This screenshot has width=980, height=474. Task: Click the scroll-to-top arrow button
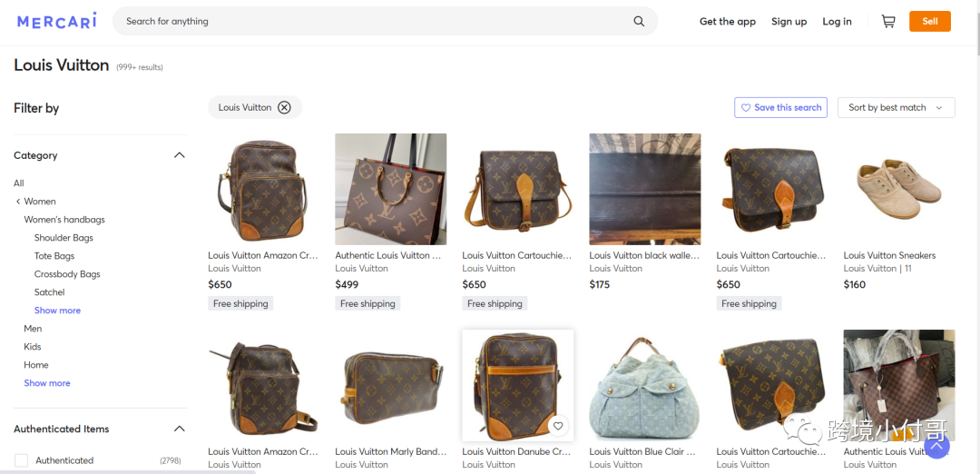click(x=936, y=446)
